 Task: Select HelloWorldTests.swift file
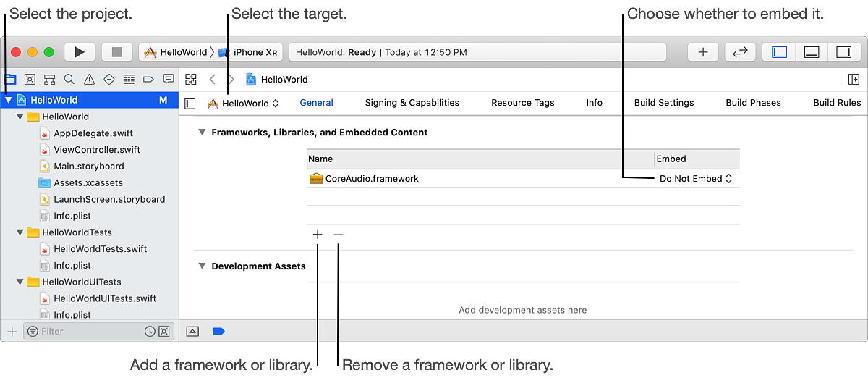[100, 249]
